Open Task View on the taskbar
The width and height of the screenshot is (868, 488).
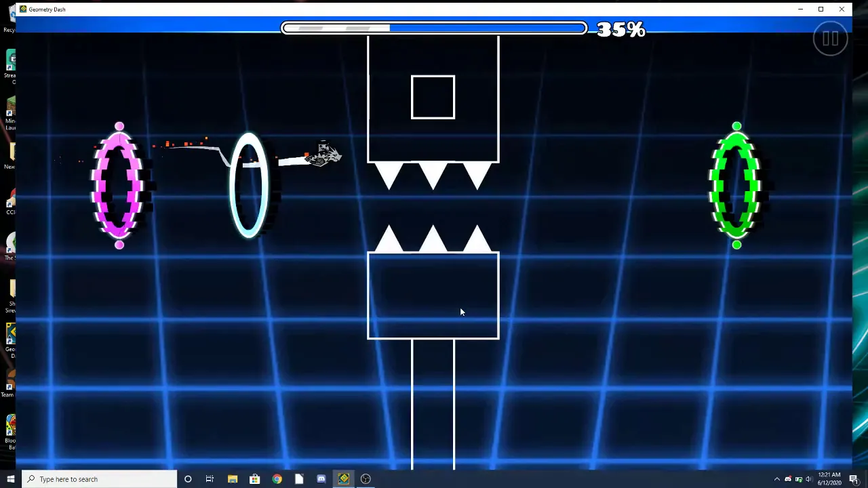tap(210, 479)
